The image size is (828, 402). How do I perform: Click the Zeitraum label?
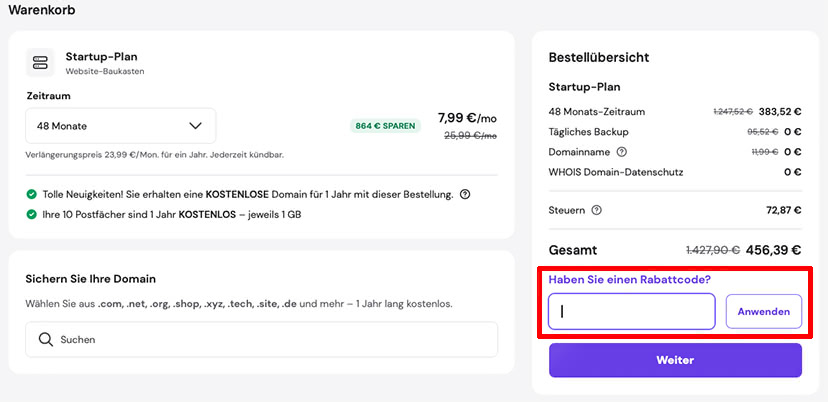click(48, 96)
